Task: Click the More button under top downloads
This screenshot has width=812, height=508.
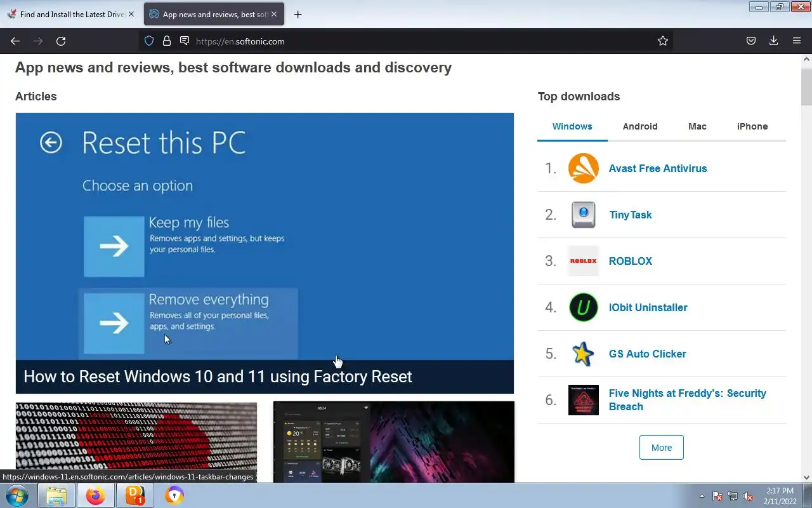Action: click(662, 448)
